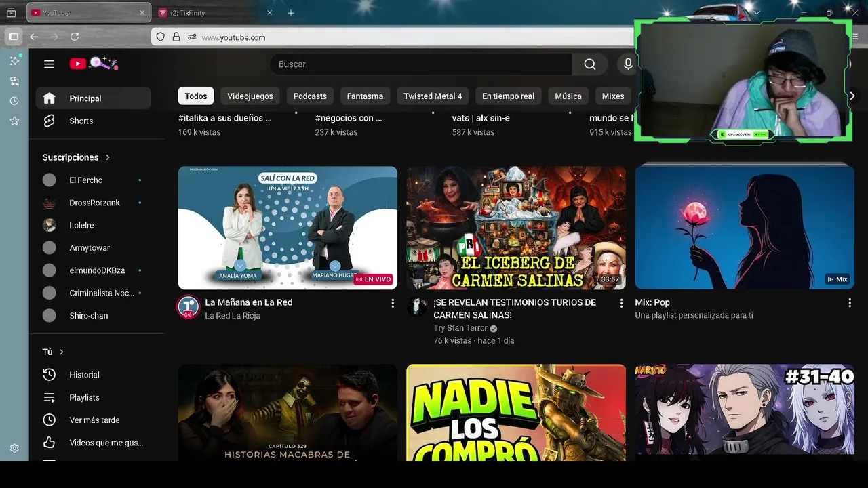Open the tracking protection shield icon
Screen dimensions: 868x488
point(161,37)
